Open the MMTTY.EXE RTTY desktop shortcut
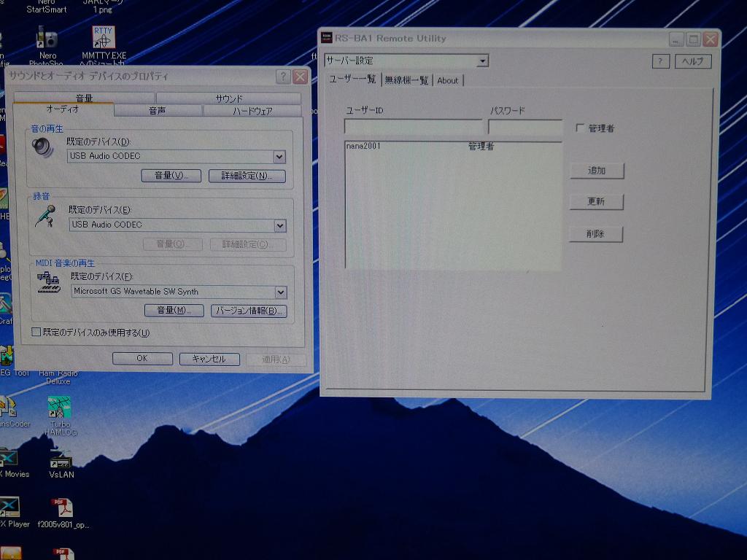747x560 pixels. pyautogui.click(x=104, y=39)
